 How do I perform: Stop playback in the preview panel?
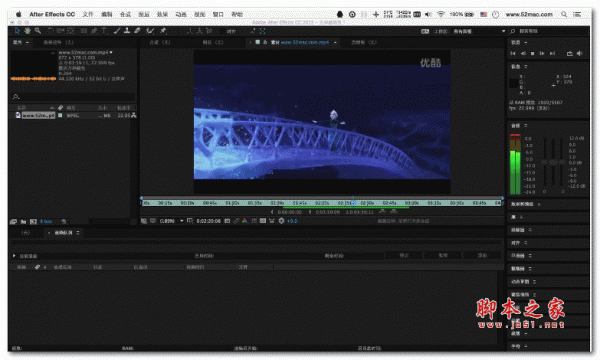532,54
